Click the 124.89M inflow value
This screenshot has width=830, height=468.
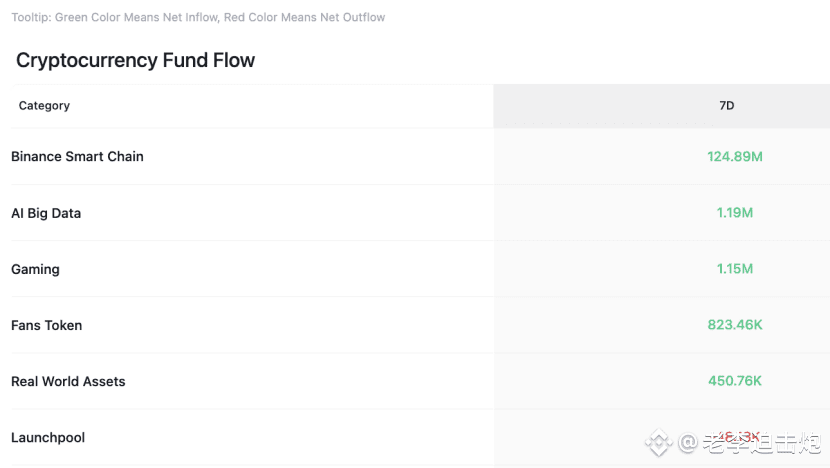735,156
